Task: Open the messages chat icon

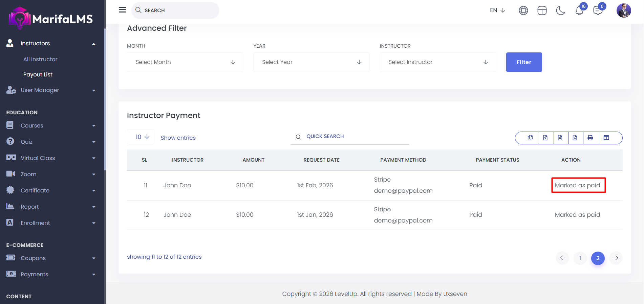Action: point(598,11)
